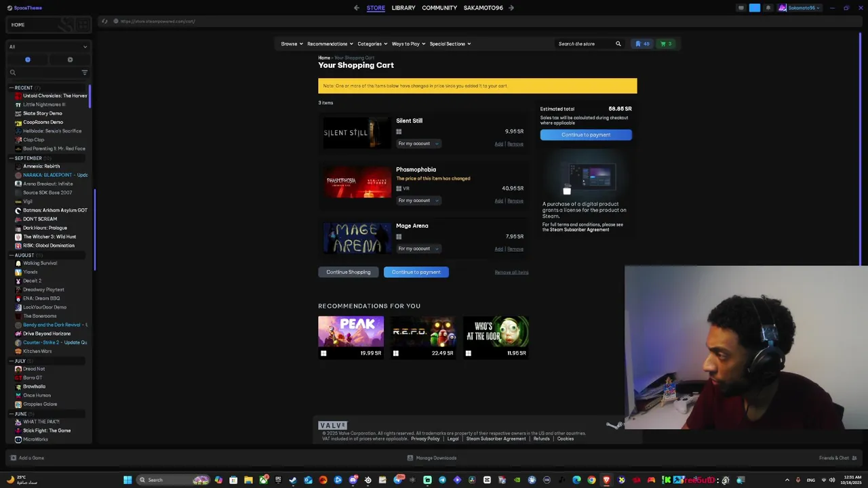Click Continue to payment under Estimated total
The width and height of the screenshot is (868, 488).
[586, 135]
